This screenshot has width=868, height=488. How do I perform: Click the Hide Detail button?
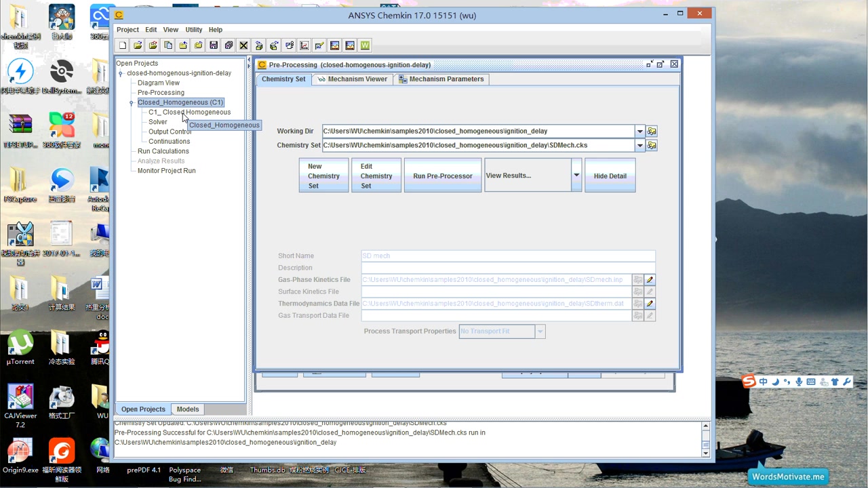610,176
